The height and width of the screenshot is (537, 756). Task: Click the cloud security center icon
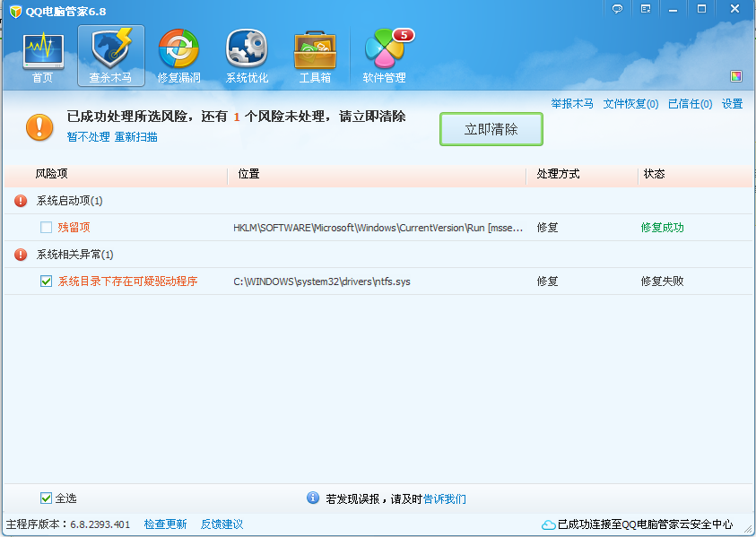click(x=548, y=525)
